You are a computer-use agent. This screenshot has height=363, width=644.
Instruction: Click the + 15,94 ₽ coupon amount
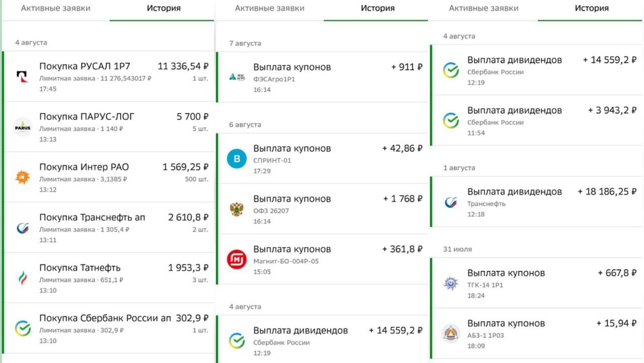[617, 324]
